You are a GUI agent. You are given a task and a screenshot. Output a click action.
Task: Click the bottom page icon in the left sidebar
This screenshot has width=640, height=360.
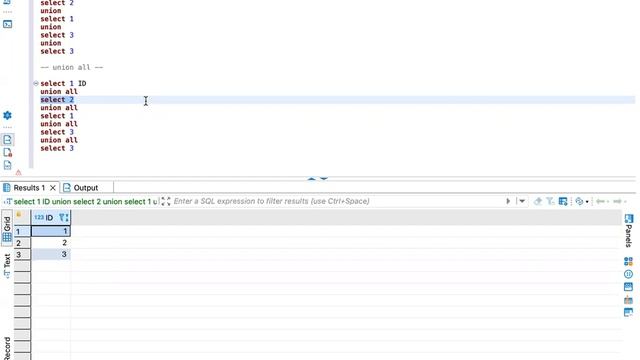[7, 165]
